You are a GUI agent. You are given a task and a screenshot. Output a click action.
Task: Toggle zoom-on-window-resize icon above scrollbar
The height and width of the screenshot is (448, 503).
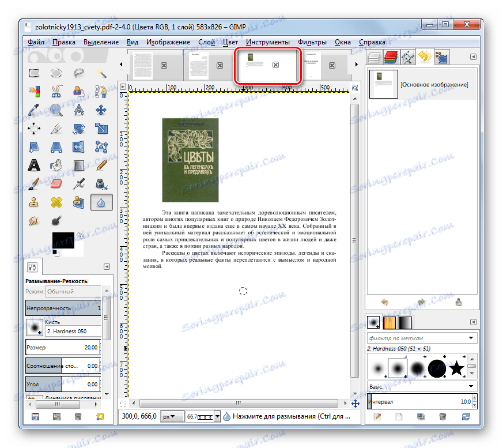(x=355, y=88)
